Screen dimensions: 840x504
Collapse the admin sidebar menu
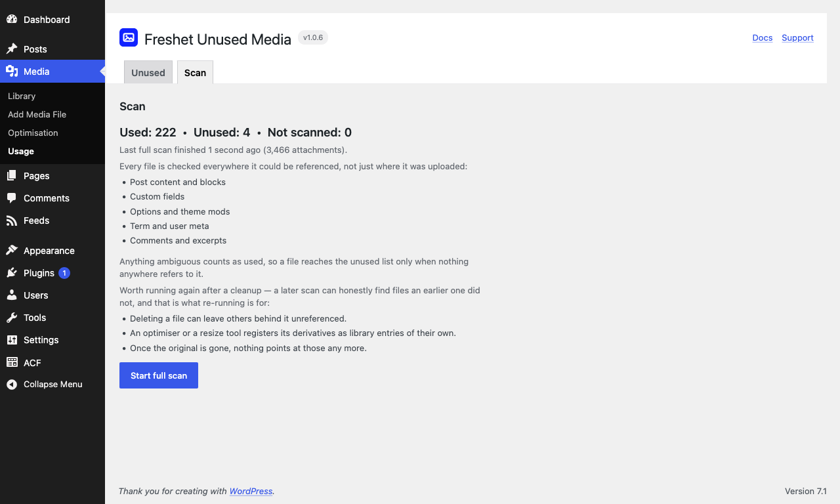(x=52, y=385)
